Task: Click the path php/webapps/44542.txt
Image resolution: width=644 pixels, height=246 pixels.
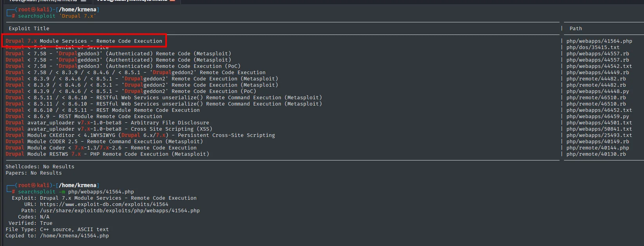Action: [599, 66]
